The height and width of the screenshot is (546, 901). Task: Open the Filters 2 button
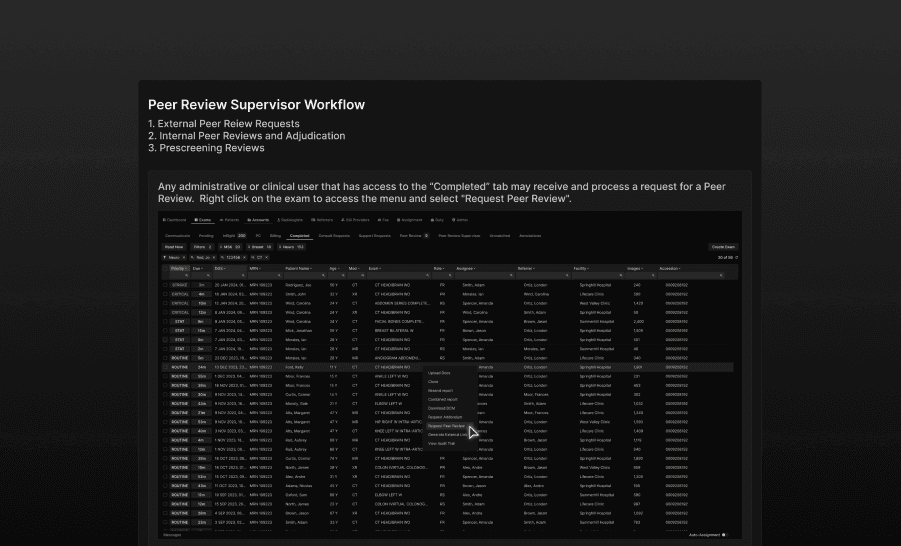pos(203,247)
